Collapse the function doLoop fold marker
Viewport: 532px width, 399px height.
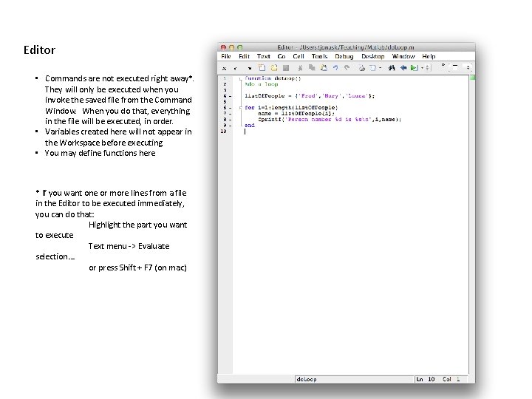241,79
